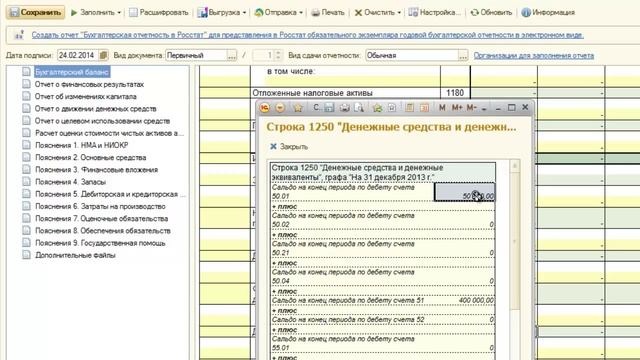Click the Дата подписи date field

(78, 55)
